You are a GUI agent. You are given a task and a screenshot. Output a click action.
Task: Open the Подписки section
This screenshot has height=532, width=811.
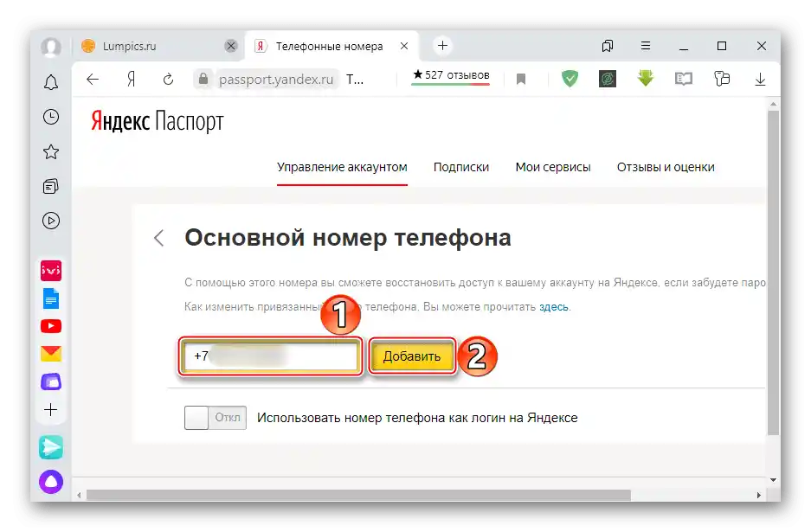460,168
